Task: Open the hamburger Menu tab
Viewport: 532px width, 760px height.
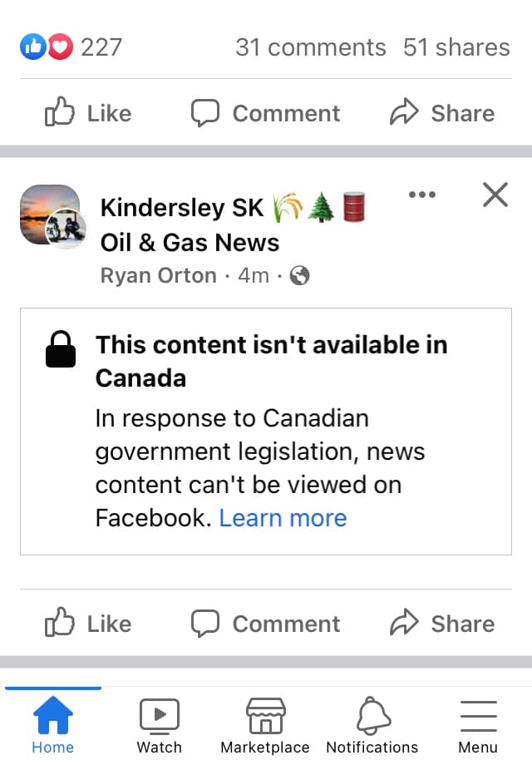Action: (478, 725)
